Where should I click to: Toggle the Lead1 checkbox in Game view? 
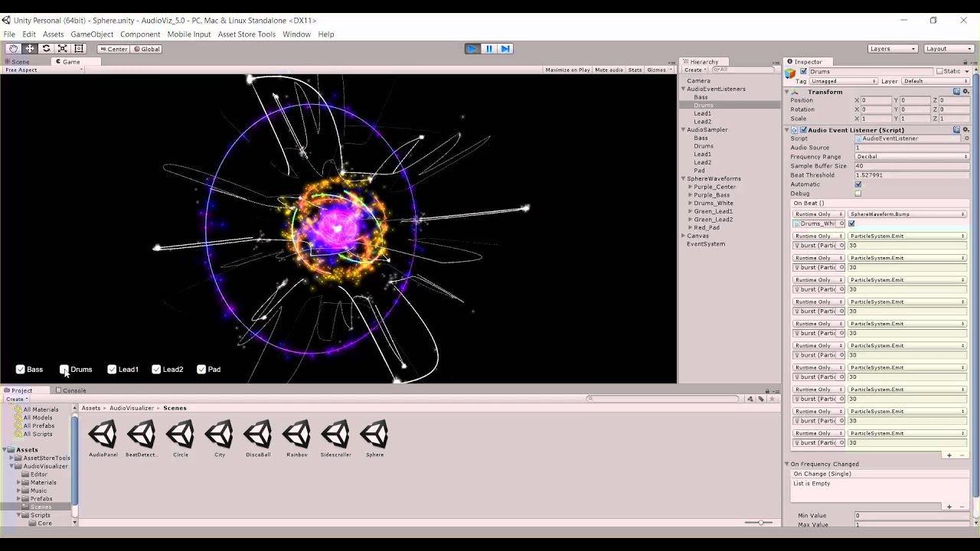click(112, 370)
